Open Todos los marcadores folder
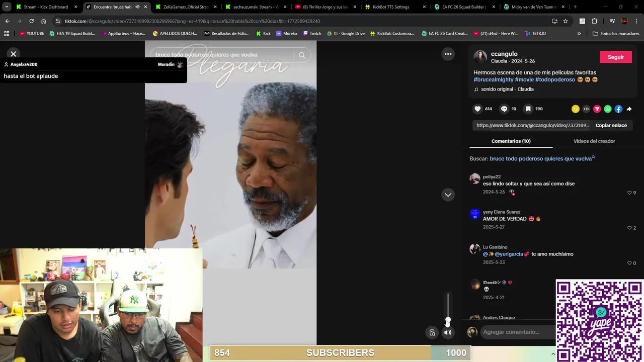 pos(615,34)
